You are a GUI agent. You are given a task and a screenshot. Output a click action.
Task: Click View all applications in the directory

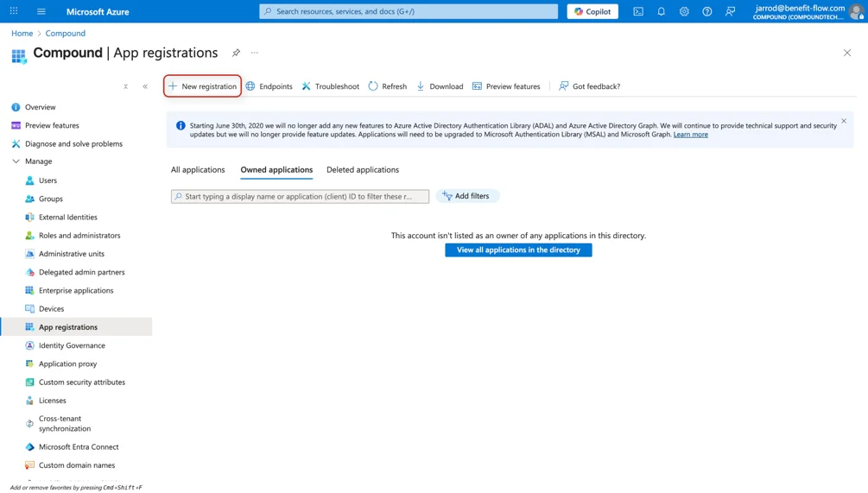coord(518,250)
